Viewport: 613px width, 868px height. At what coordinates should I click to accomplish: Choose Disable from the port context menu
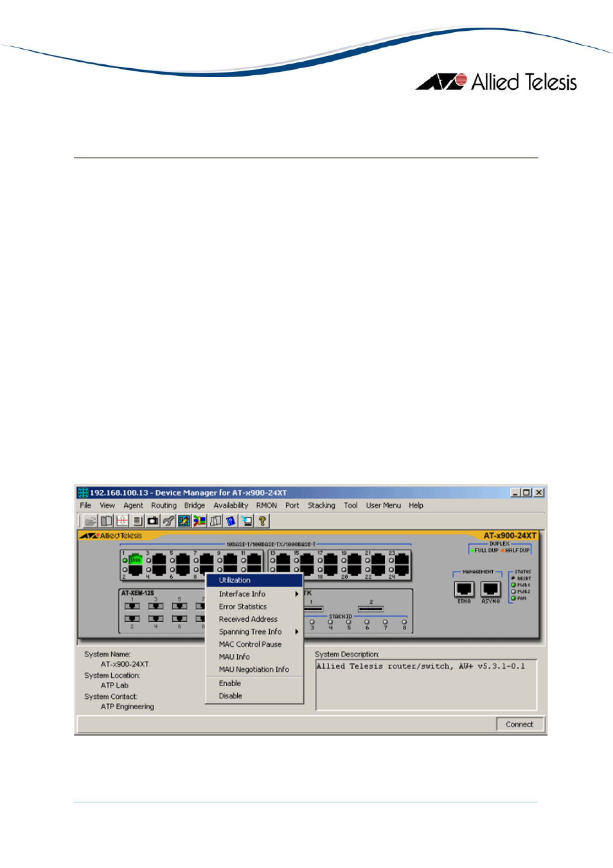[254, 696]
